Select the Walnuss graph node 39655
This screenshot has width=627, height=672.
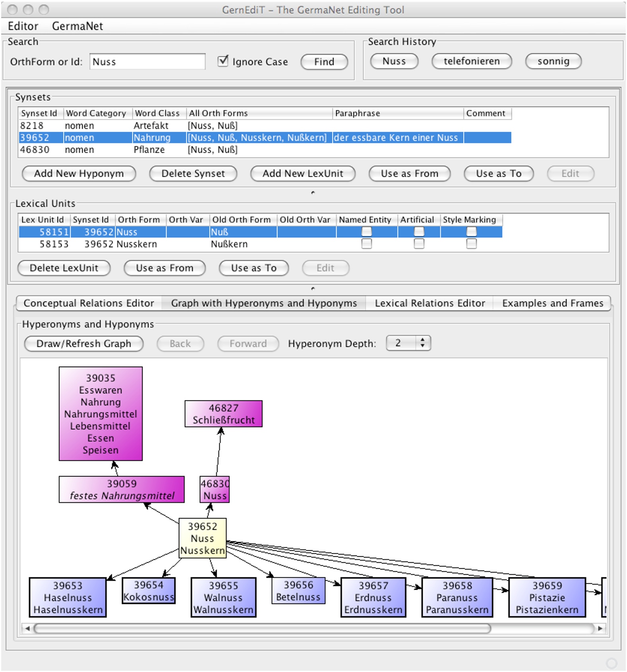point(223,597)
